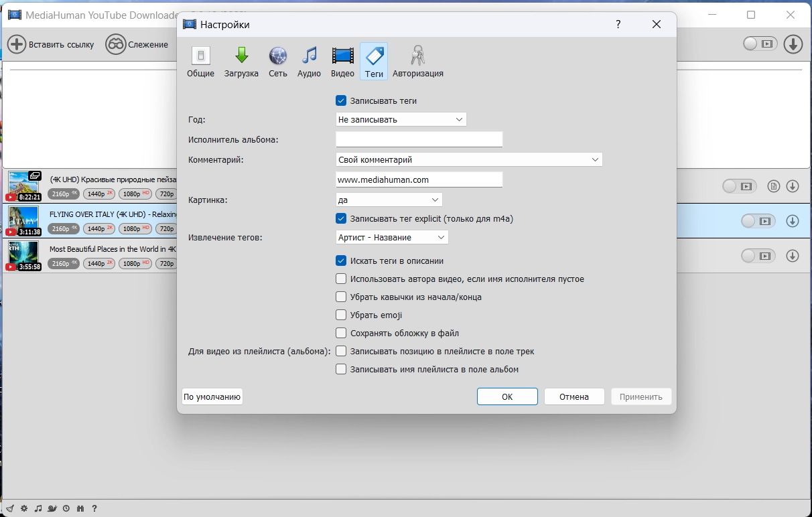The width and height of the screenshot is (812, 517).
Task: Open settings via gear icon in status bar
Action: coord(24,509)
